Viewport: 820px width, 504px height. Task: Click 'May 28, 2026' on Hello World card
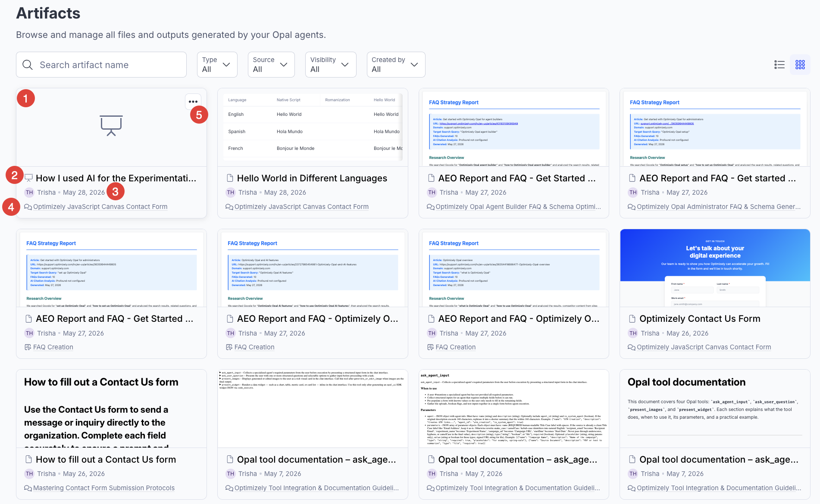pyautogui.click(x=285, y=193)
